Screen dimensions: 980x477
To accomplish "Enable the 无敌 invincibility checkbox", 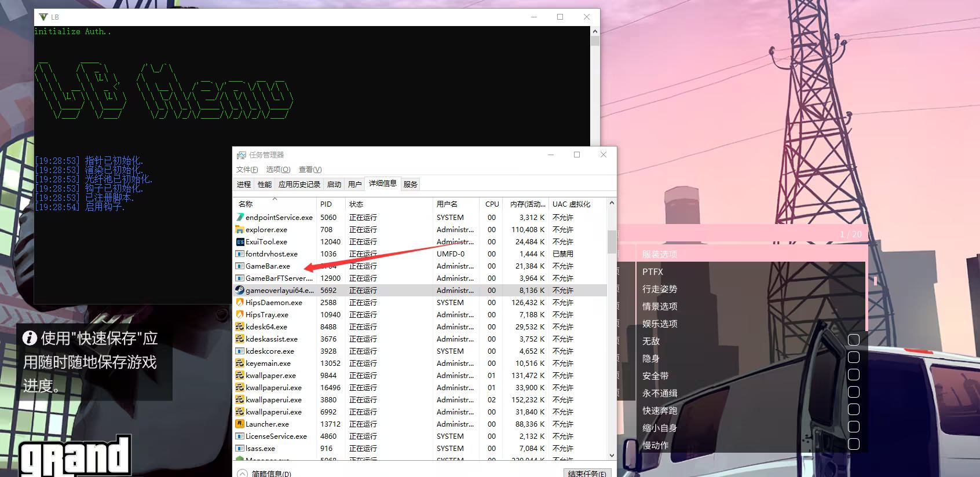I will (853, 340).
